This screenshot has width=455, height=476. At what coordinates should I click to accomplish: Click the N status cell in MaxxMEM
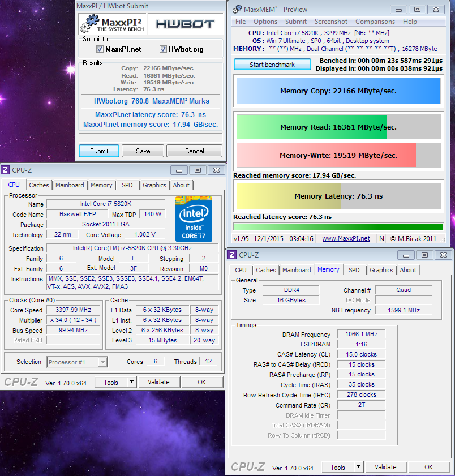[381, 239]
